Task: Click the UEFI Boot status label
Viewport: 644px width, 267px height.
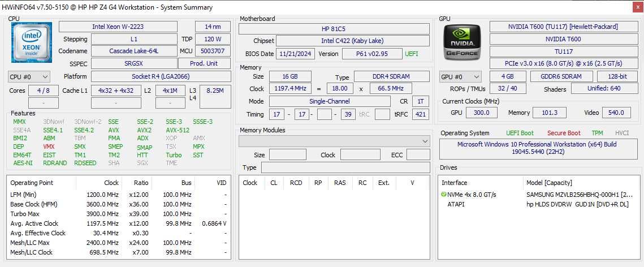Action: [520, 133]
